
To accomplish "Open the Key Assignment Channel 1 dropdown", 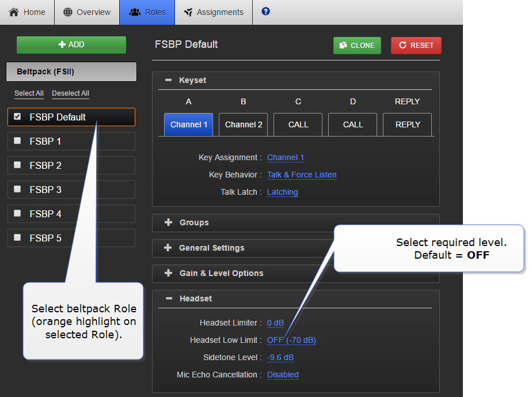I will pos(286,157).
